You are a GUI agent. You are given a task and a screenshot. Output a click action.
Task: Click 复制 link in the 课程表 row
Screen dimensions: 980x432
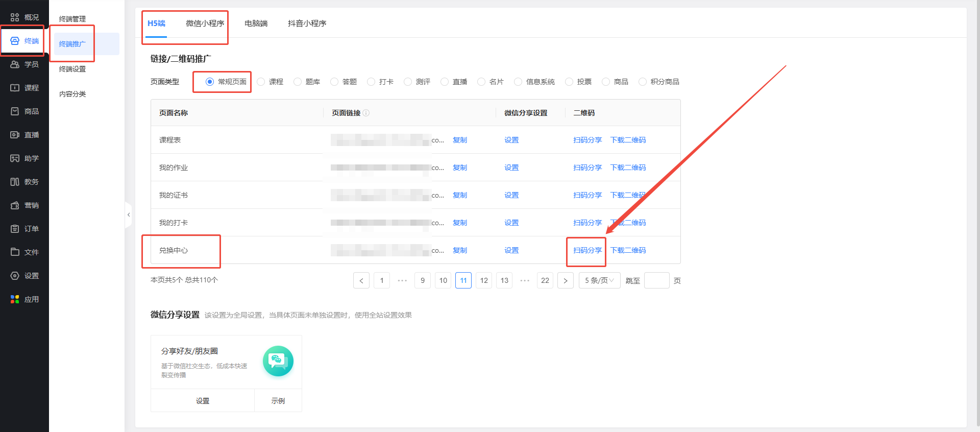tap(459, 140)
